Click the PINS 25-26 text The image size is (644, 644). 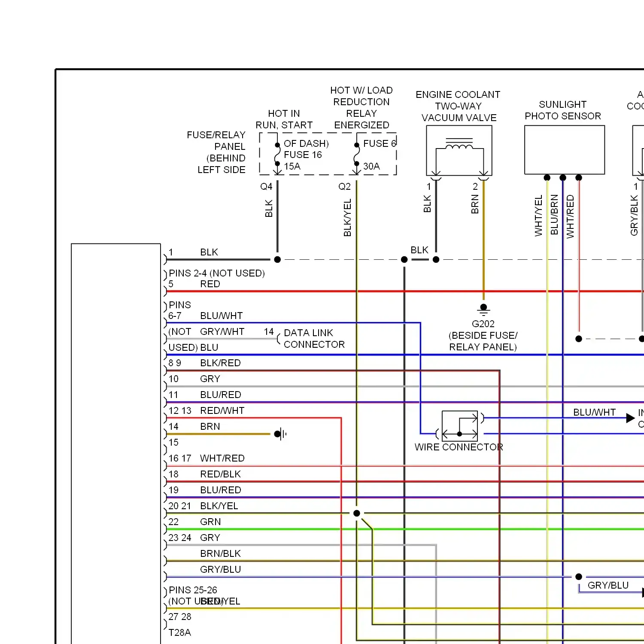pyautogui.click(x=193, y=590)
